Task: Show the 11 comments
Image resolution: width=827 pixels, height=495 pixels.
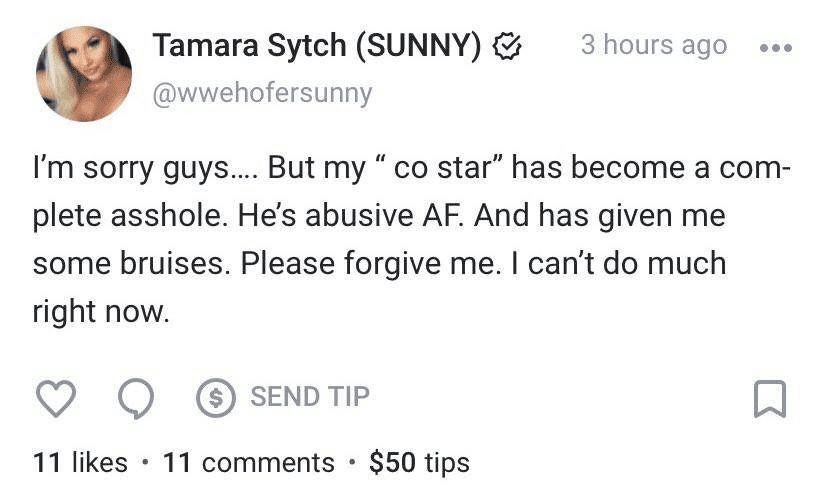Action: pyautogui.click(x=248, y=462)
